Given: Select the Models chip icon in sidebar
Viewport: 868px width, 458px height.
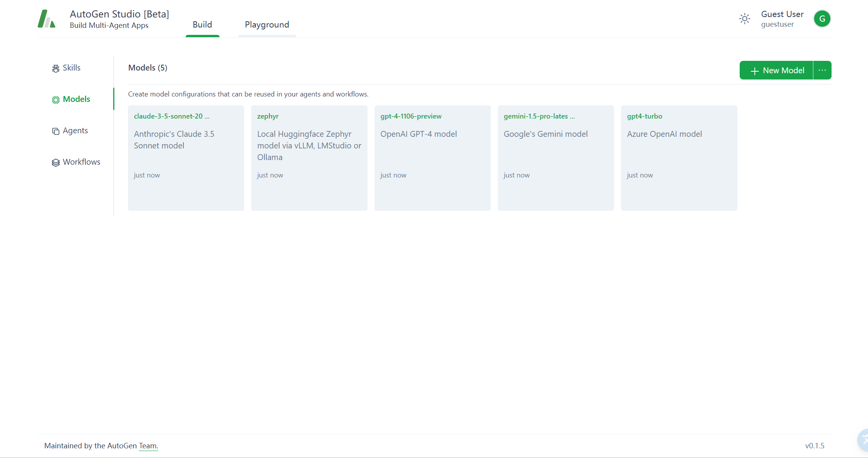Looking at the screenshot, I should point(56,100).
